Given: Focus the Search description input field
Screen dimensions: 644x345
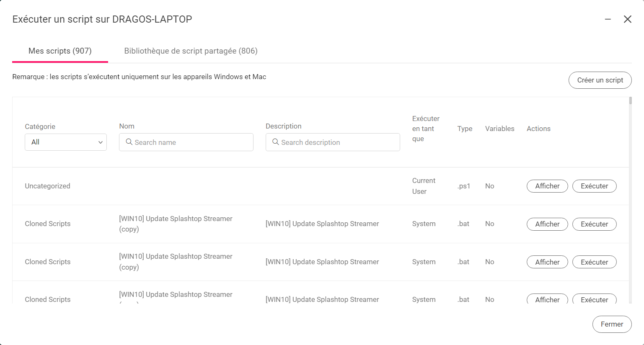Looking at the screenshot, I should click(333, 142).
